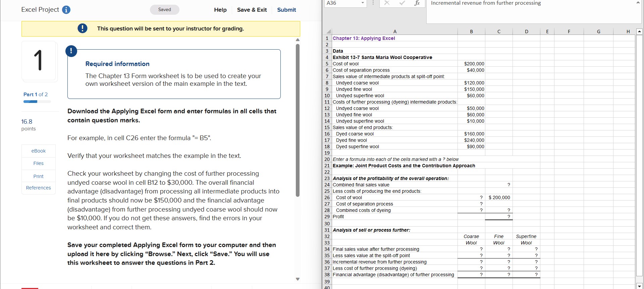Click the $200,000 cost of wool cell B5
The image size is (644, 289).
coord(471,64)
